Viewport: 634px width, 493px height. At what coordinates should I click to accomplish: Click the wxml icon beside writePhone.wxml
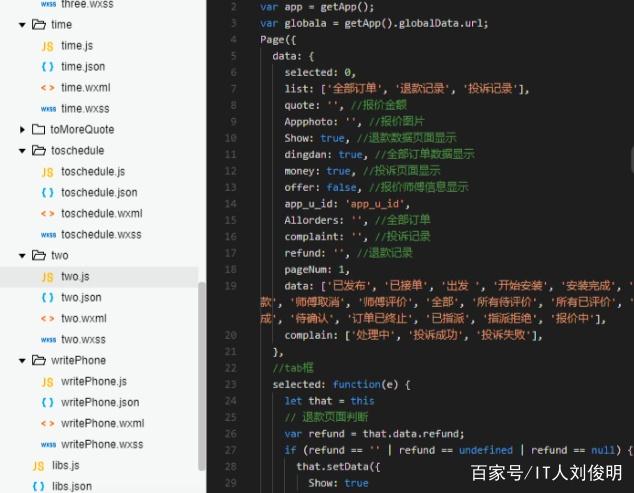click(x=47, y=424)
